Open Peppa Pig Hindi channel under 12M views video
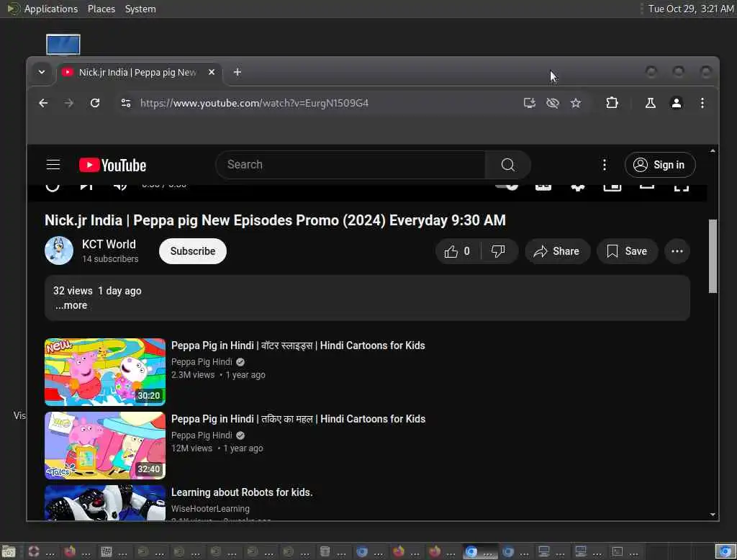737x560 pixels. tap(202, 435)
